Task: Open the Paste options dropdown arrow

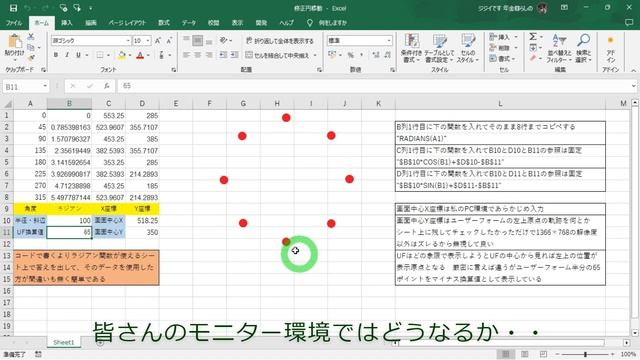Action: pyautogui.click(x=15, y=60)
